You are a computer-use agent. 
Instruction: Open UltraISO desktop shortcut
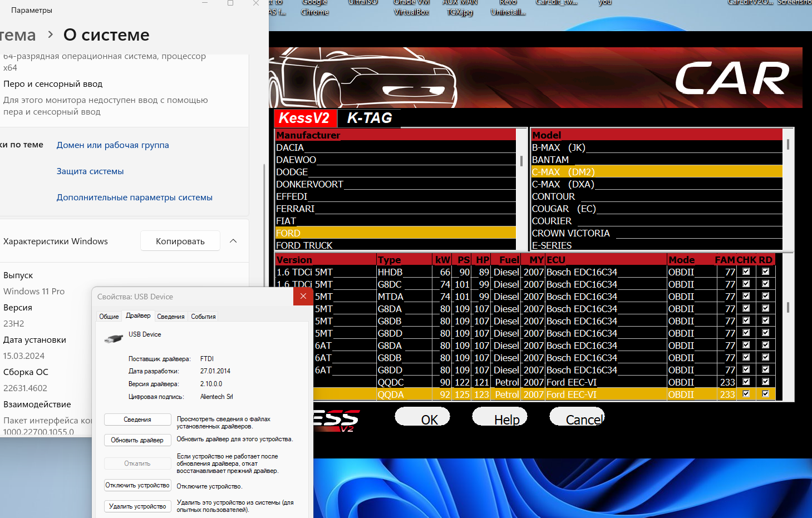pos(362,3)
